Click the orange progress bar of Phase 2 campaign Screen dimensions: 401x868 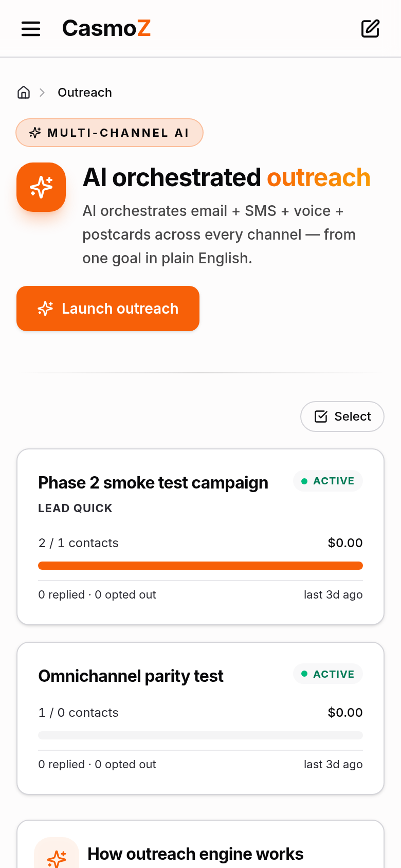pos(200,566)
